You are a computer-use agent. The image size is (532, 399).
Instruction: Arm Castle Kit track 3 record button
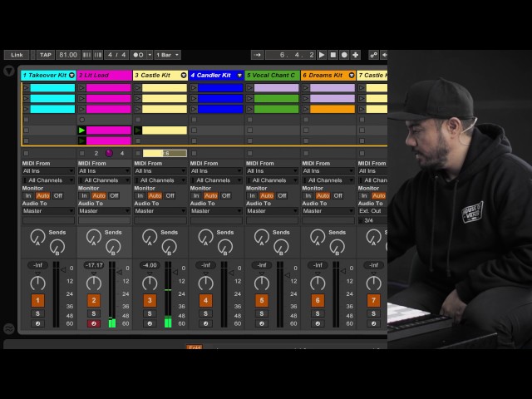point(150,323)
